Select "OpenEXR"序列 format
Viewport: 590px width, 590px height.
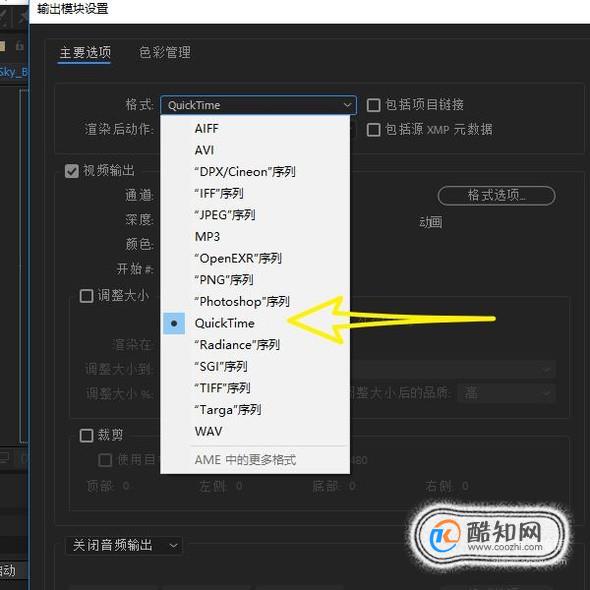255,259
